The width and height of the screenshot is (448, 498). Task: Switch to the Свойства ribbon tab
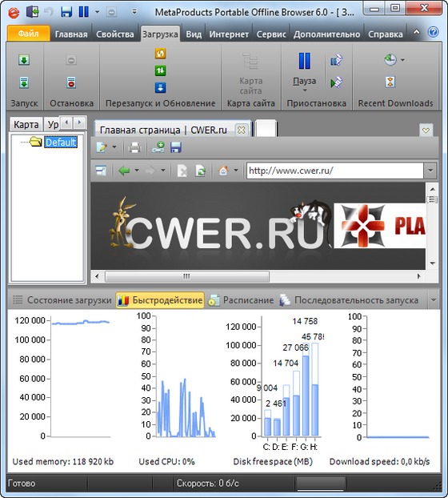coord(115,34)
